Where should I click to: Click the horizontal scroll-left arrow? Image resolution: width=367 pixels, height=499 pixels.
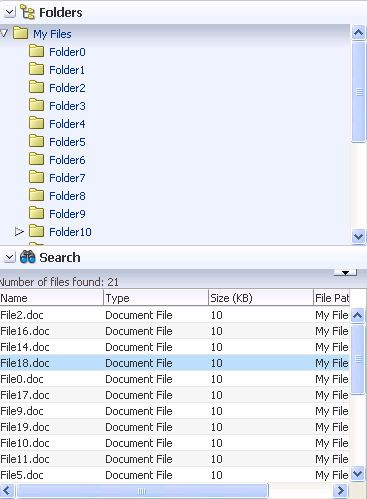tap(7, 491)
